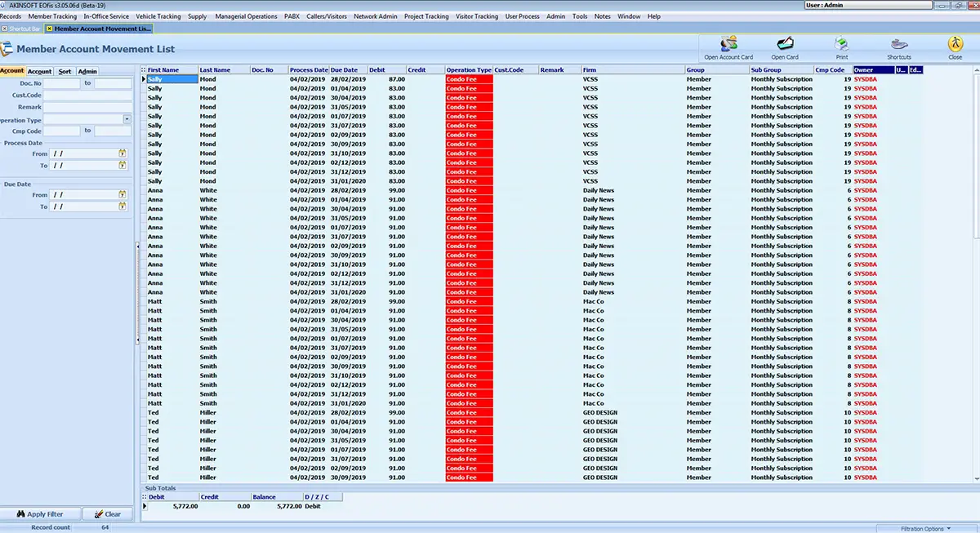Open the PABX menu

click(x=292, y=16)
